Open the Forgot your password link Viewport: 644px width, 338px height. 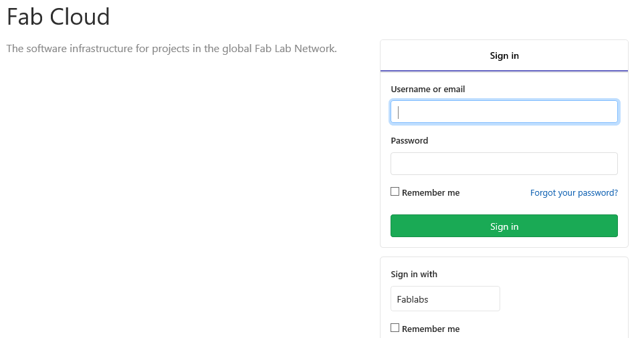[574, 192]
